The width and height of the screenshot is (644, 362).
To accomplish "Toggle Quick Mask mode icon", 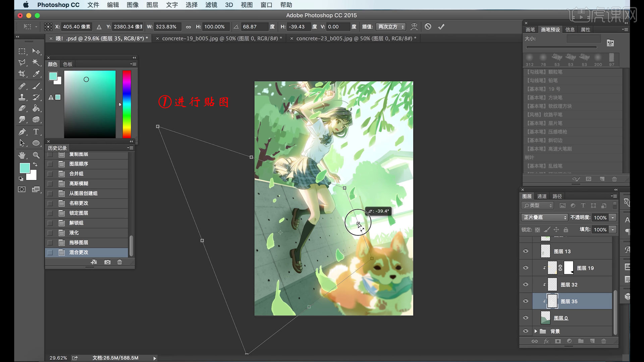I will click(x=22, y=189).
